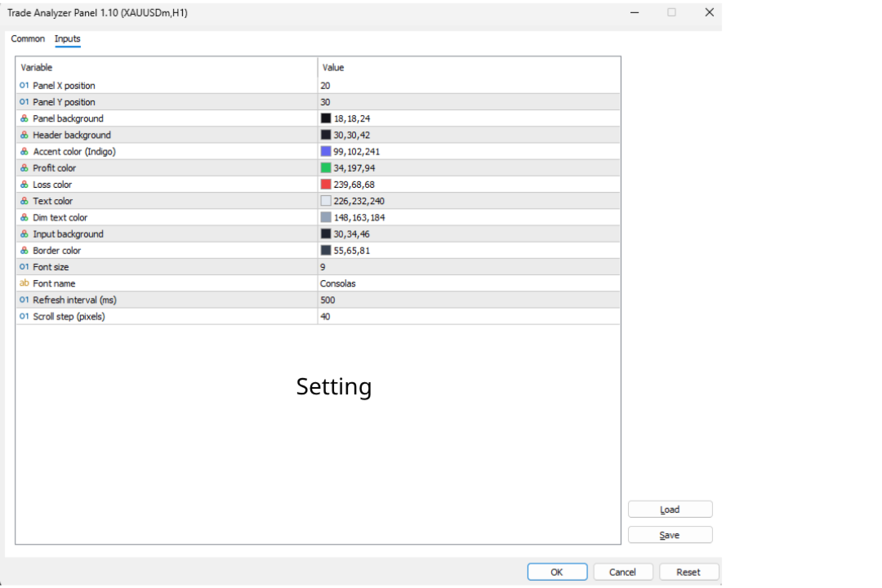This screenshot has width=882, height=588.
Task: Click the Font size integer icon
Action: (x=24, y=267)
